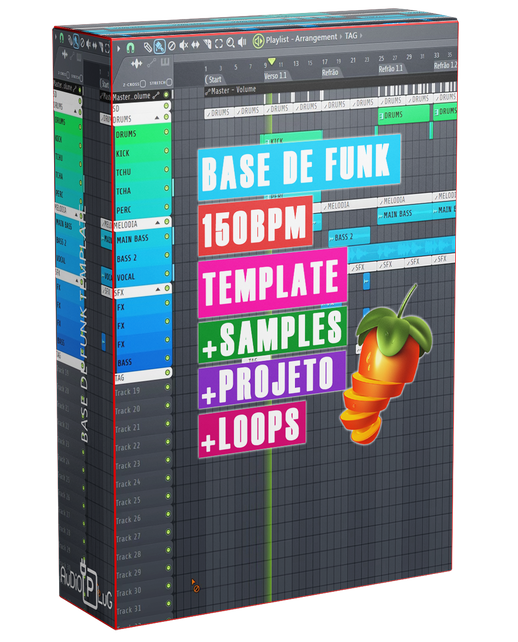Select the VOCAL track header

point(143,276)
